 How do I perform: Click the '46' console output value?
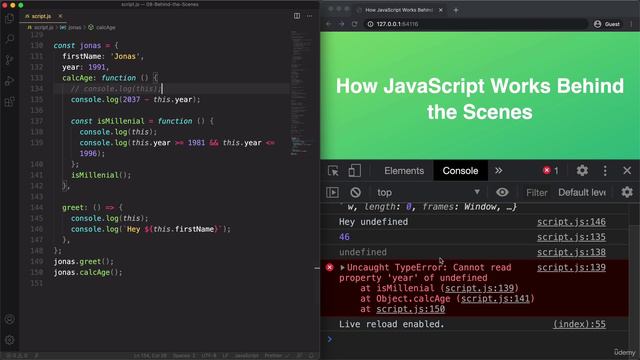(344, 237)
